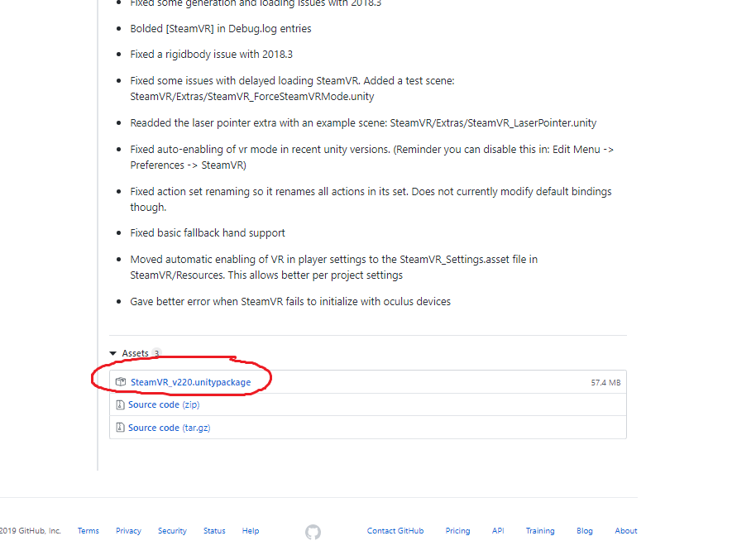The width and height of the screenshot is (756, 555).
Task: Download Source code (zip)
Action: coord(164,404)
